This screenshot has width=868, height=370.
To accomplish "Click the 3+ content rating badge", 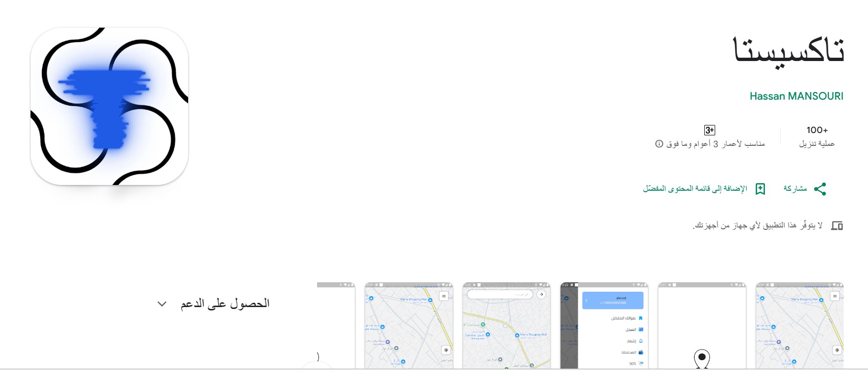I will point(709,130).
